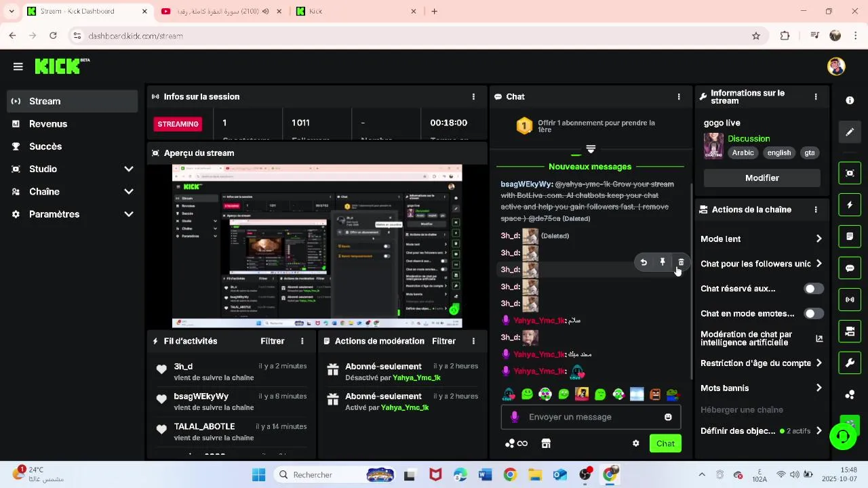Switch to the Kick browser tab
868x488 pixels.
pos(357,11)
